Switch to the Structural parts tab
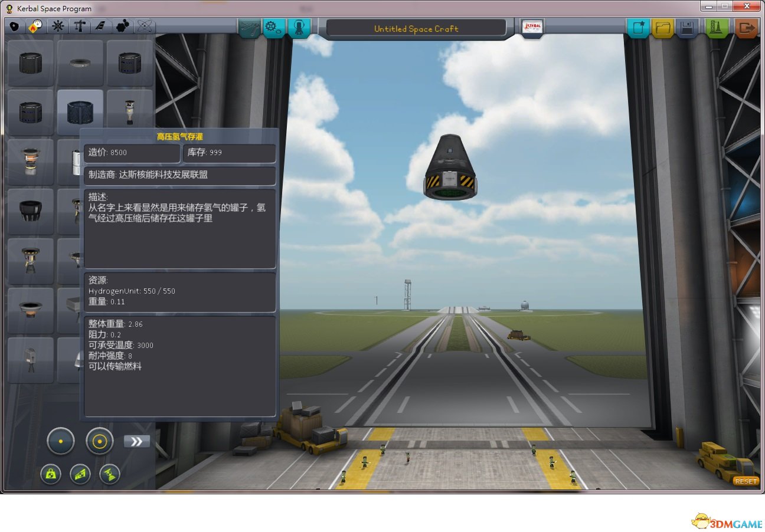The height and width of the screenshot is (532, 765). [x=79, y=27]
